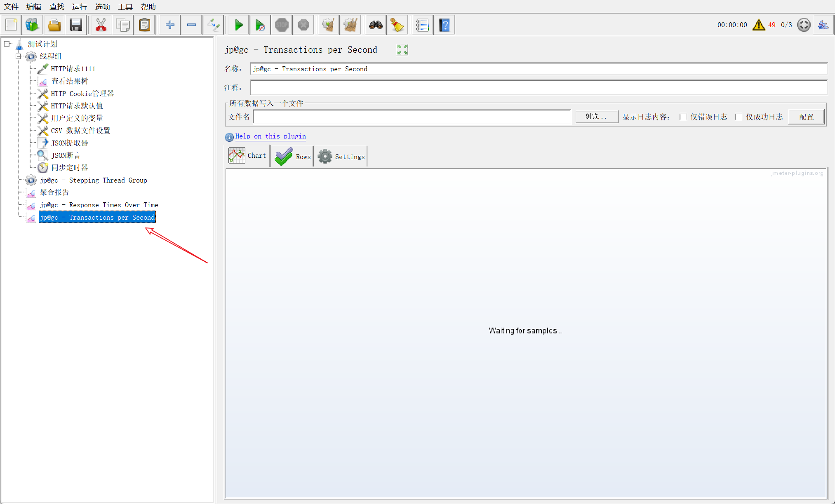
Task: Select 聚合报告 in the tree
Action: (54, 192)
